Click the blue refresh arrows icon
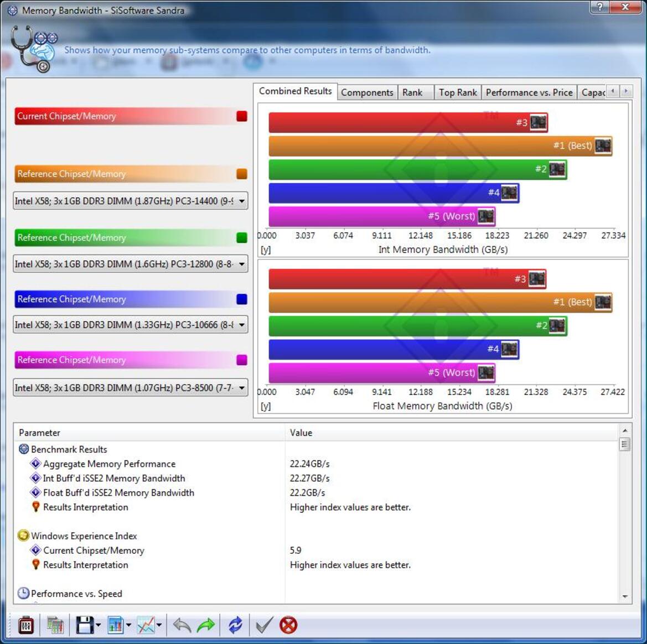This screenshot has width=647, height=644. click(x=235, y=625)
